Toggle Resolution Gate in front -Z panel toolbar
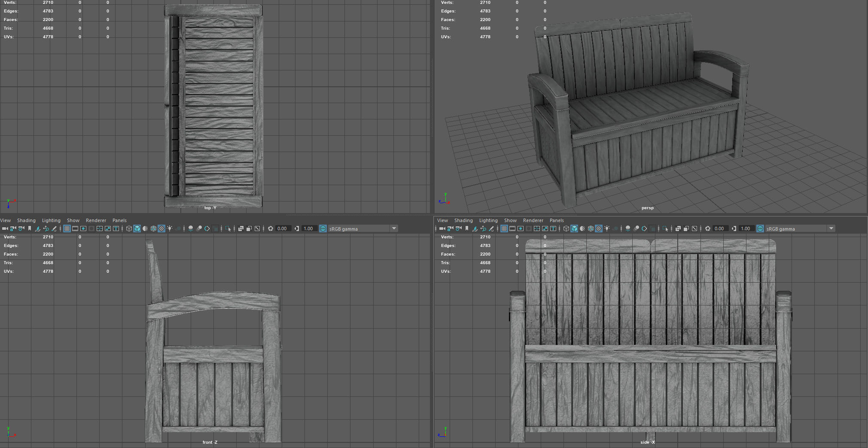The width and height of the screenshot is (868, 448). 83,229
